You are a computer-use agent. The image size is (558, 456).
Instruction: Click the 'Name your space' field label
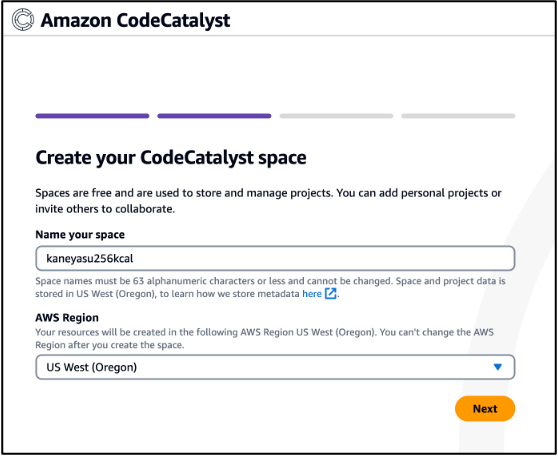(80, 235)
